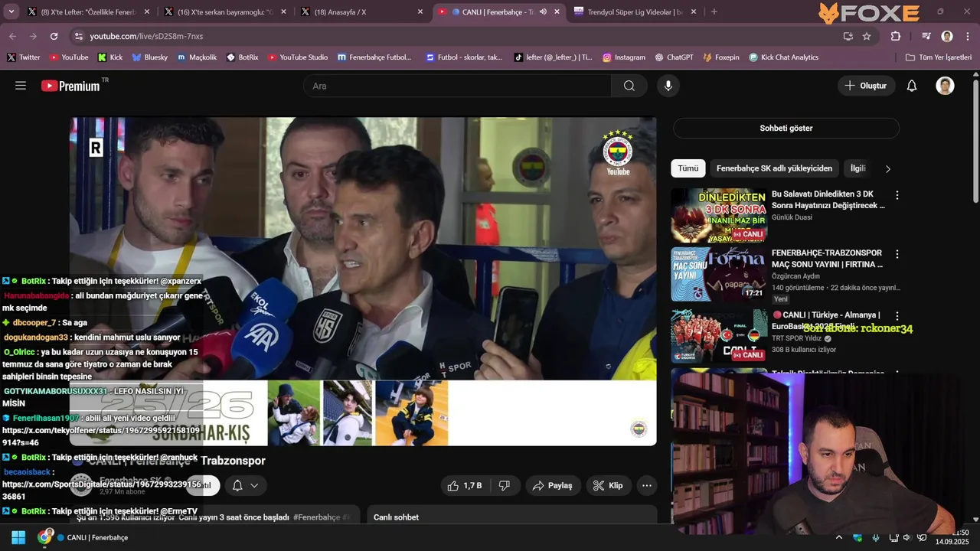Open Chrome three-dot menu
980x551 pixels.
968,36
